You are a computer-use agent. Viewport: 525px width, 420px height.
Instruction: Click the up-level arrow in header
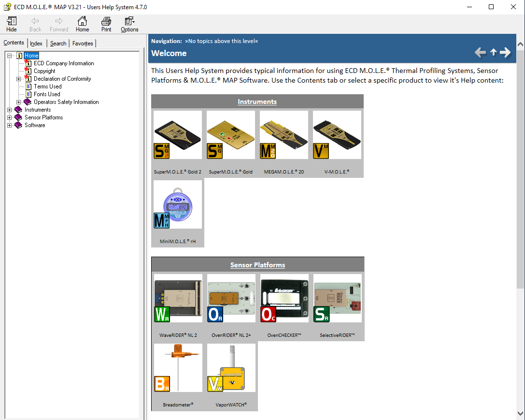[x=494, y=52]
